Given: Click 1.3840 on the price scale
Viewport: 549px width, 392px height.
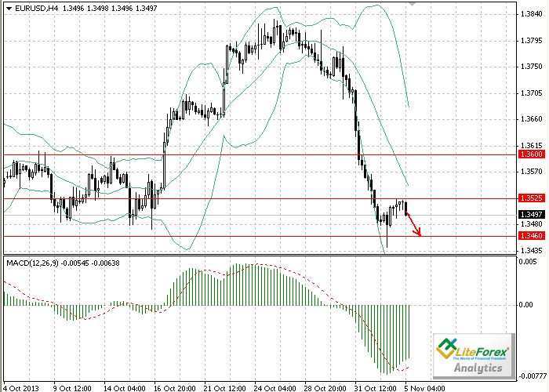Looking at the screenshot, I should tap(531, 14).
